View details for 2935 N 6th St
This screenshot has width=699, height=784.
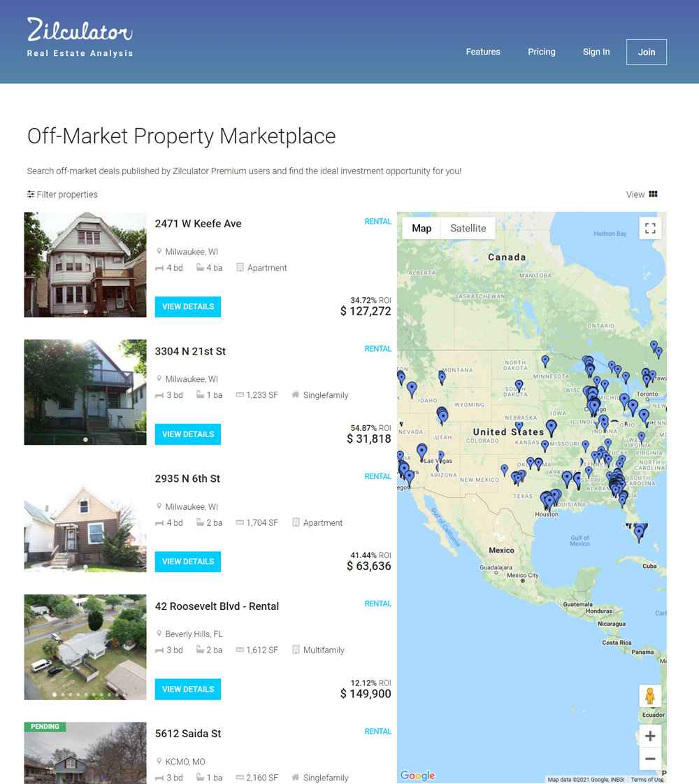187,561
